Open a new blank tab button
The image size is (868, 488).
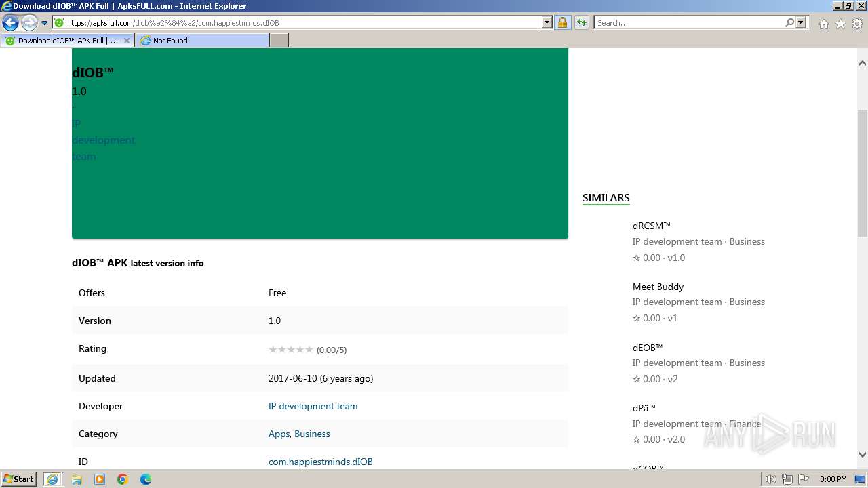[279, 41]
